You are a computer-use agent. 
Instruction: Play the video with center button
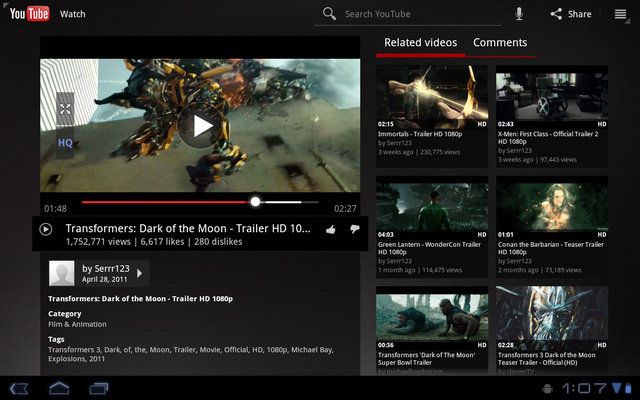pos(201,126)
